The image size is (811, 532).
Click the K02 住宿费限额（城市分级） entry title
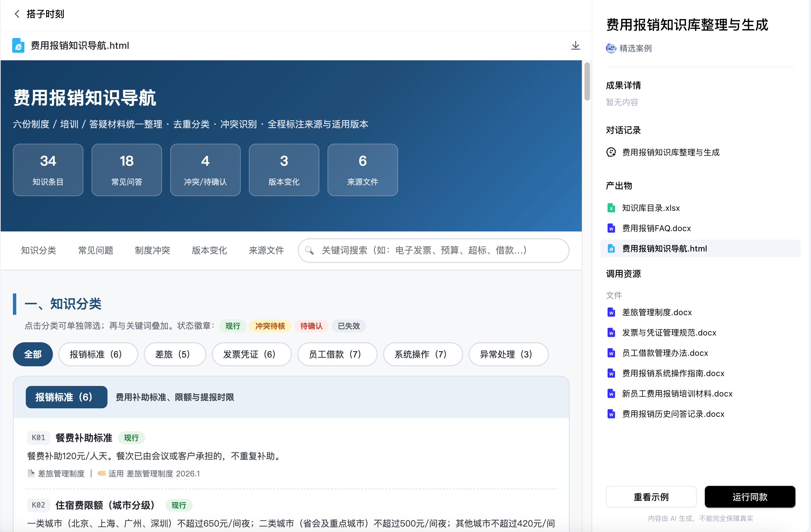pos(105,505)
